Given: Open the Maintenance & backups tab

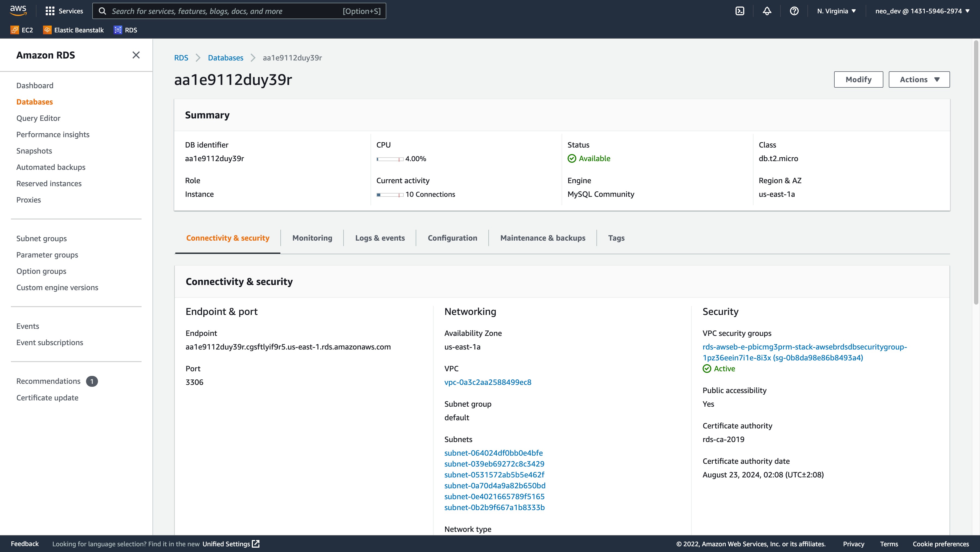Looking at the screenshot, I should click(x=543, y=238).
